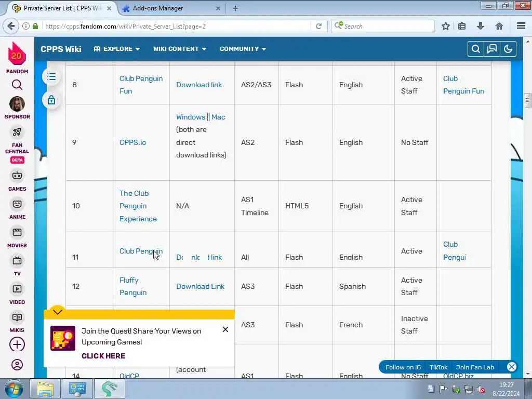Dismiss the Join the Quest popup
Viewport: 532px width, 399px height.
(x=225, y=329)
